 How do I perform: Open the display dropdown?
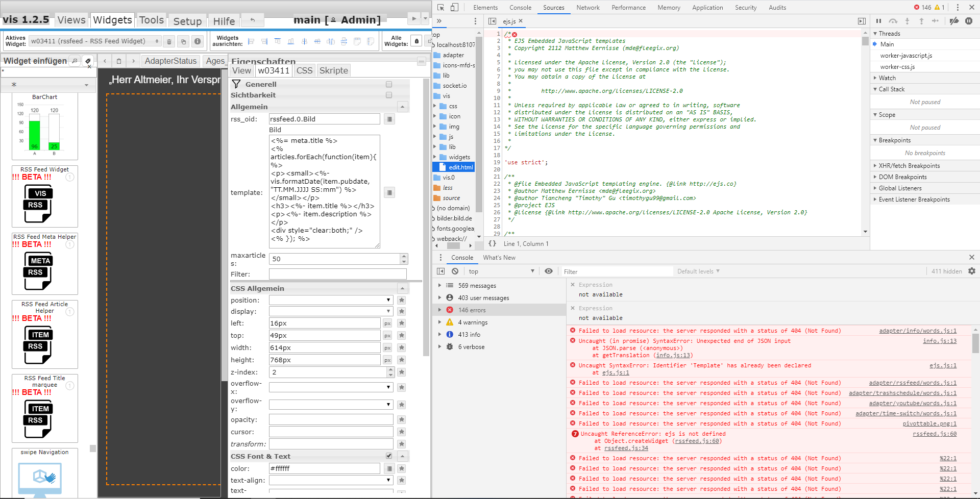[x=331, y=311]
